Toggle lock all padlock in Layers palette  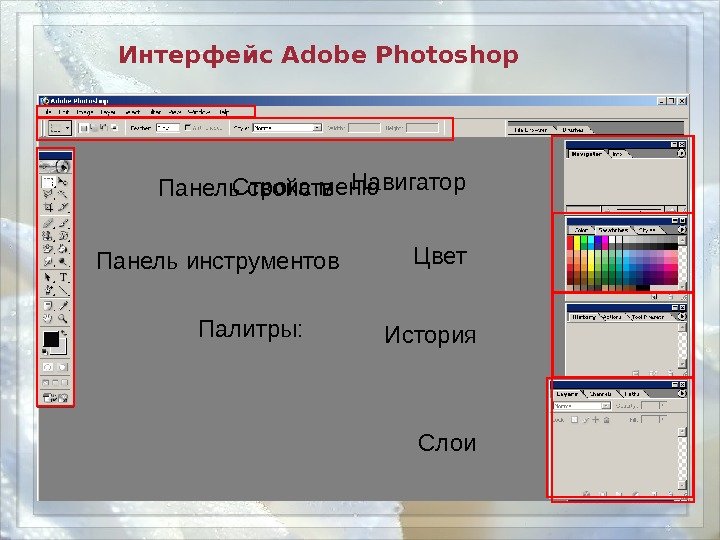click(607, 420)
